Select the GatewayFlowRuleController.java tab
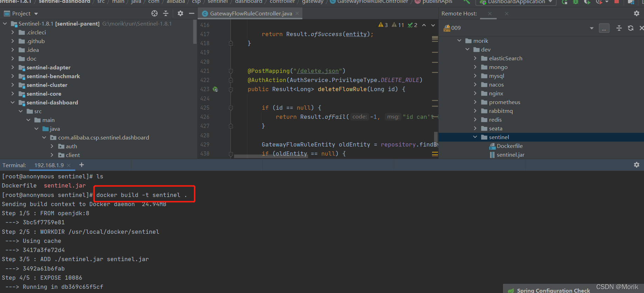Viewport: 644px width, 293px height. click(251, 13)
